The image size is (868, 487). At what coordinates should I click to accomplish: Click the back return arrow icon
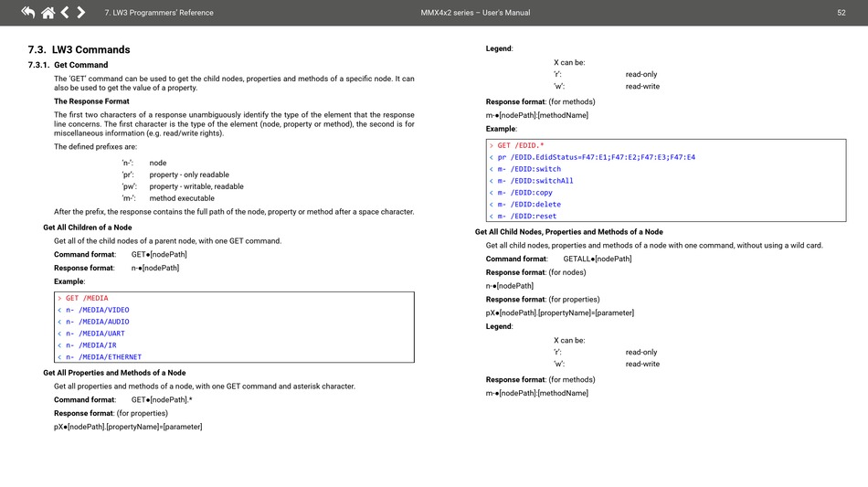(27, 12)
